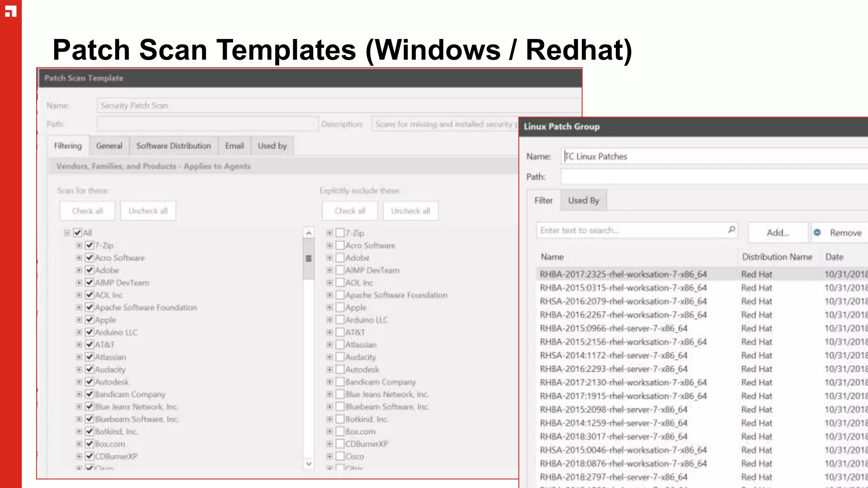Click the search magnifier icon

(x=732, y=230)
